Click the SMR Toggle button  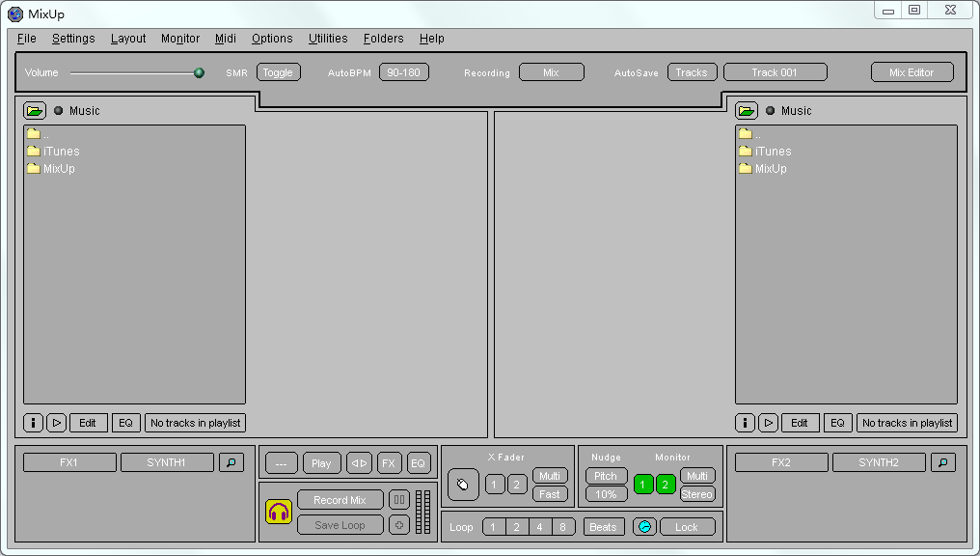click(278, 72)
